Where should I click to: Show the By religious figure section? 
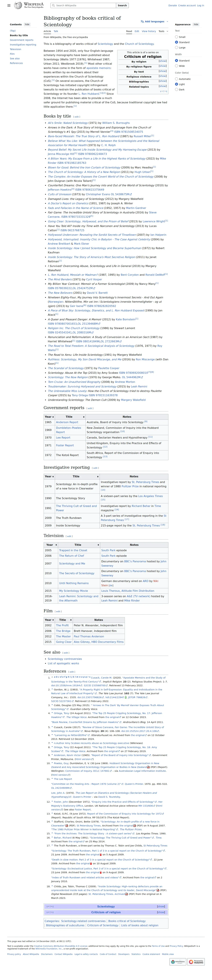163,66
